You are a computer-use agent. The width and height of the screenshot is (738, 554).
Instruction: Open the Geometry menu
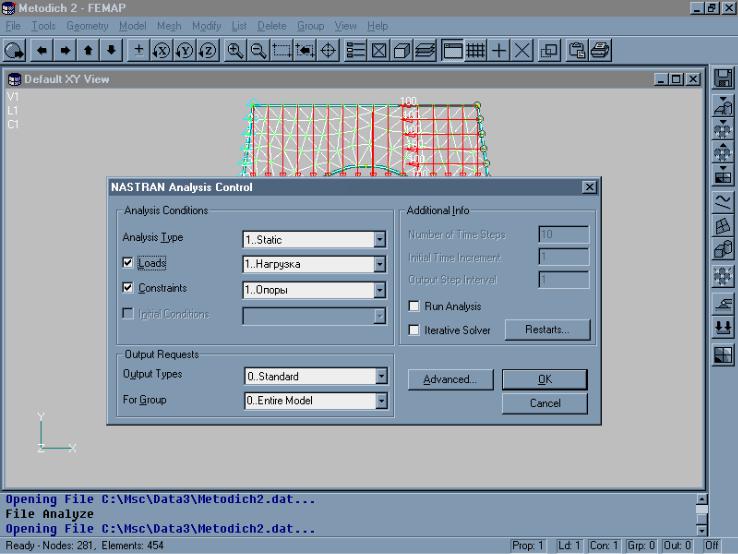pyautogui.click(x=87, y=26)
